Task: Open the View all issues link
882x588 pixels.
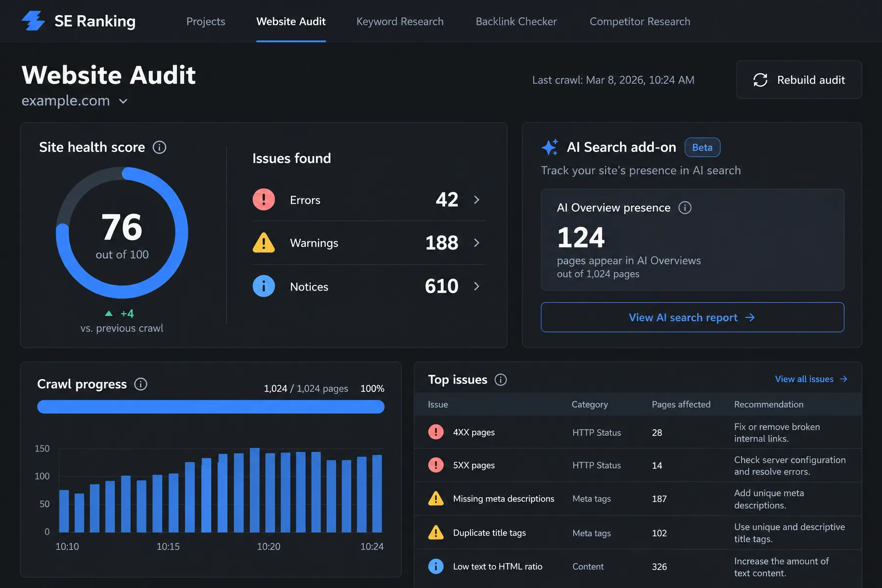Action: [811, 379]
